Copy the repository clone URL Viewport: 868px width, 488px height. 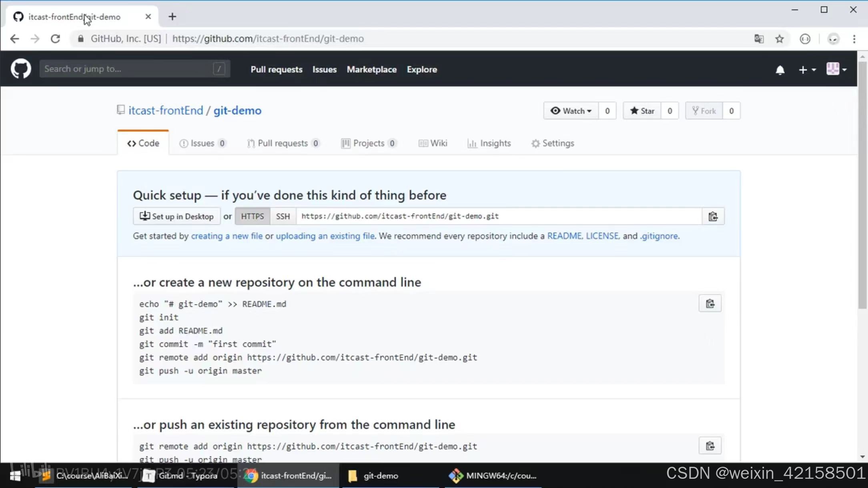(713, 216)
